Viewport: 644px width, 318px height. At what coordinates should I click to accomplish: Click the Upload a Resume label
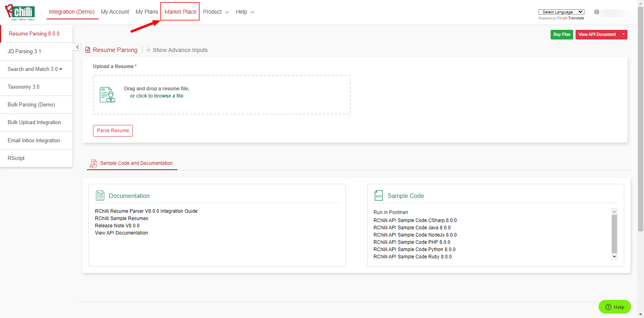tap(115, 67)
